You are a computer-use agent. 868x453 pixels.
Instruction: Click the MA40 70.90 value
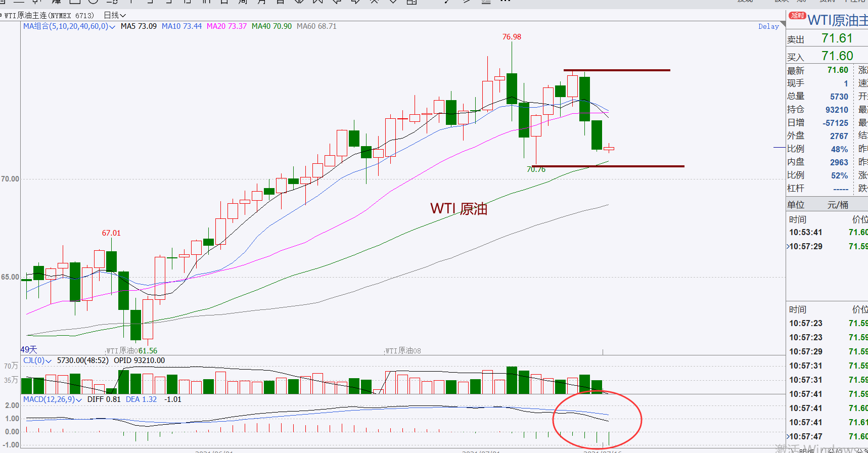click(271, 26)
